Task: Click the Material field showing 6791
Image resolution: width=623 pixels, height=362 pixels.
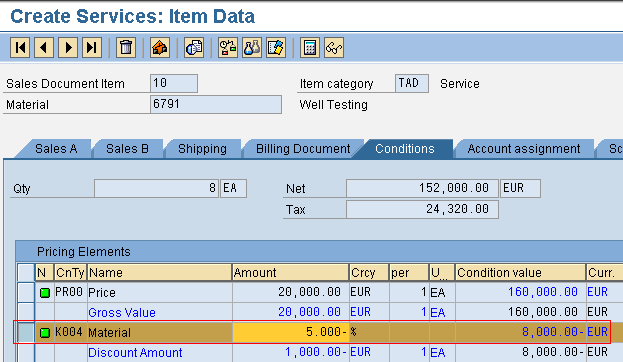Action: coord(216,104)
